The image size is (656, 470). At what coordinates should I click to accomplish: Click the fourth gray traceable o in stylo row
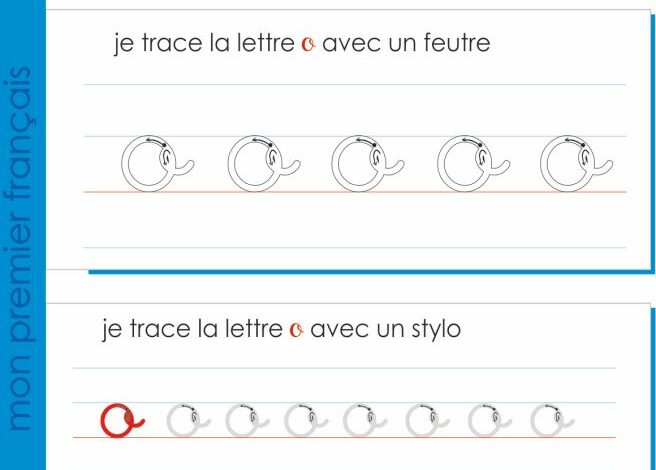click(x=365, y=421)
